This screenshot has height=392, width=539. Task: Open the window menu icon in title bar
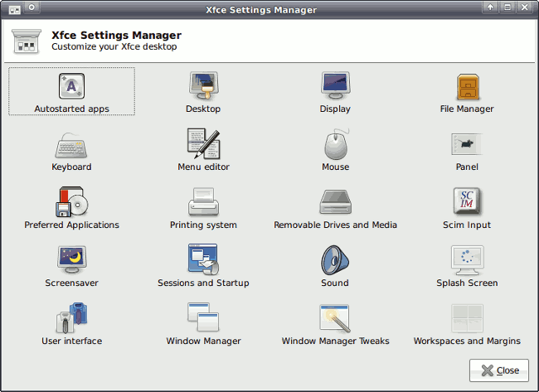(x=14, y=10)
